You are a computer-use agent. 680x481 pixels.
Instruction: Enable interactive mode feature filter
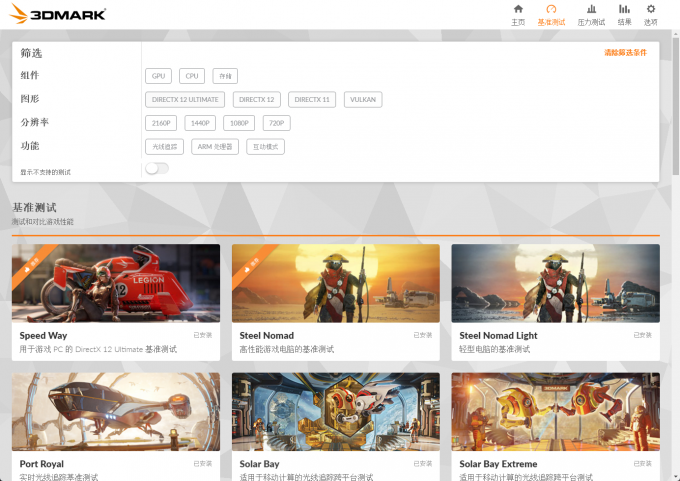coord(265,147)
